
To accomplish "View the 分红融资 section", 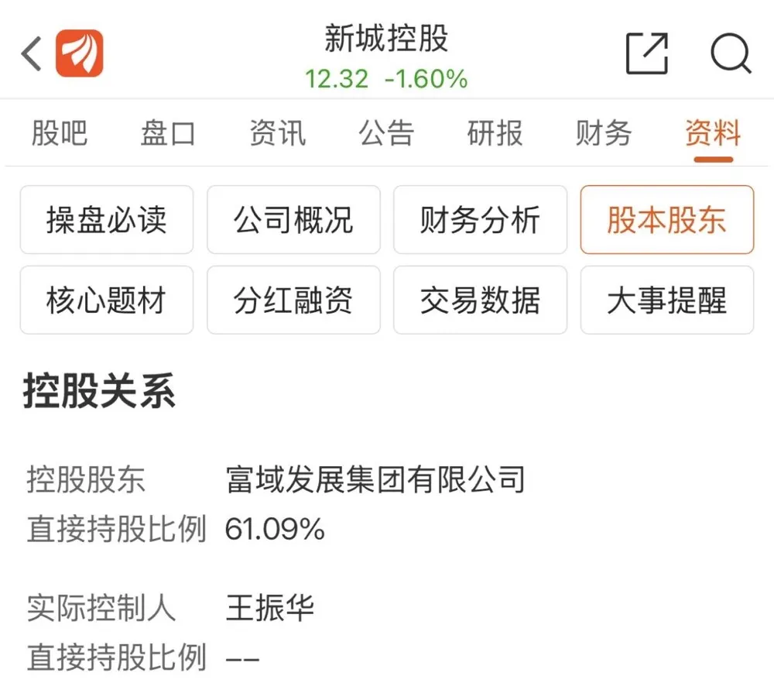I will (293, 300).
